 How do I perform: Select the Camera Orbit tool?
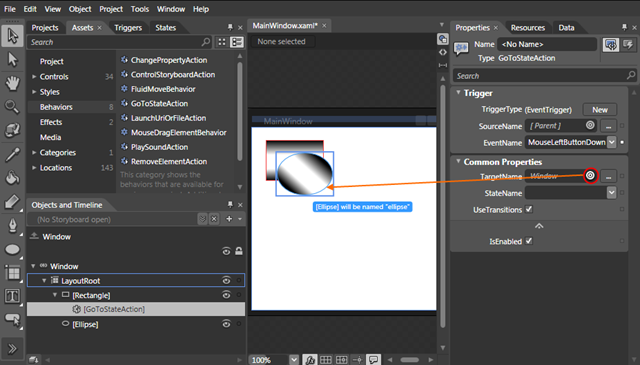12,130
